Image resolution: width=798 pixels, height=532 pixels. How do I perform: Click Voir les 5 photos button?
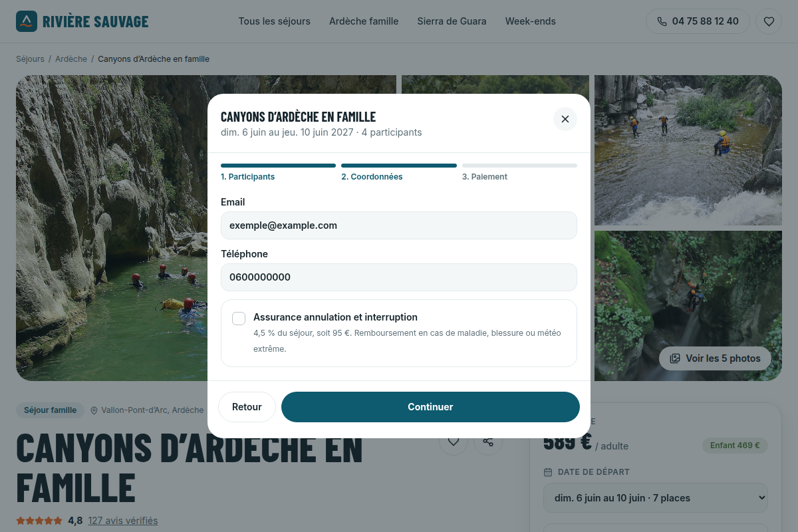pyautogui.click(x=715, y=358)
